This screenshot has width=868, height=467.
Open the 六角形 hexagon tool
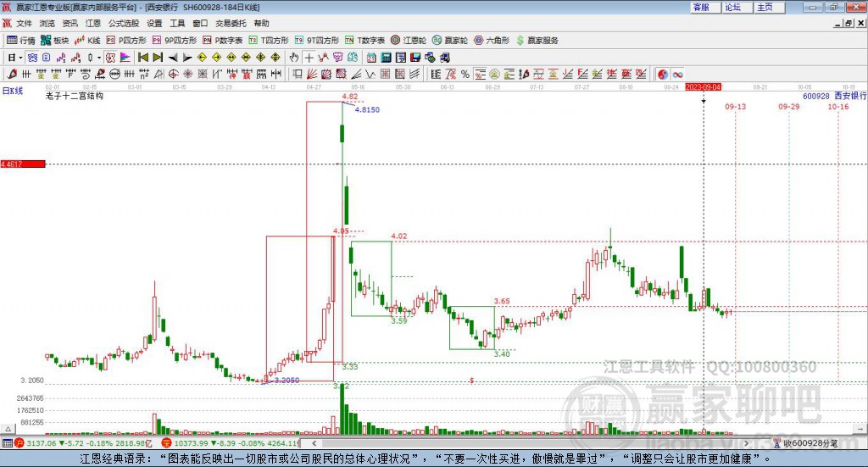click(492, 41)
